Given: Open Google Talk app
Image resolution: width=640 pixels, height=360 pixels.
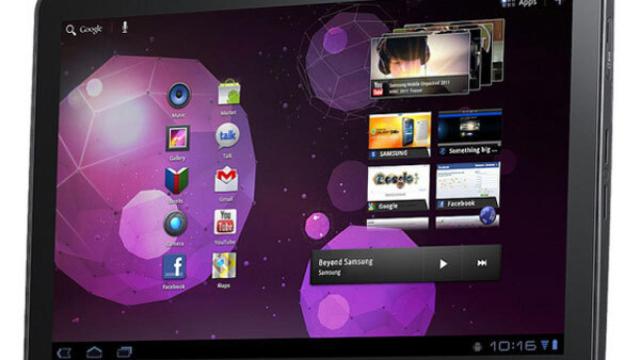Looking at the screenshot, I should point(227,136).
